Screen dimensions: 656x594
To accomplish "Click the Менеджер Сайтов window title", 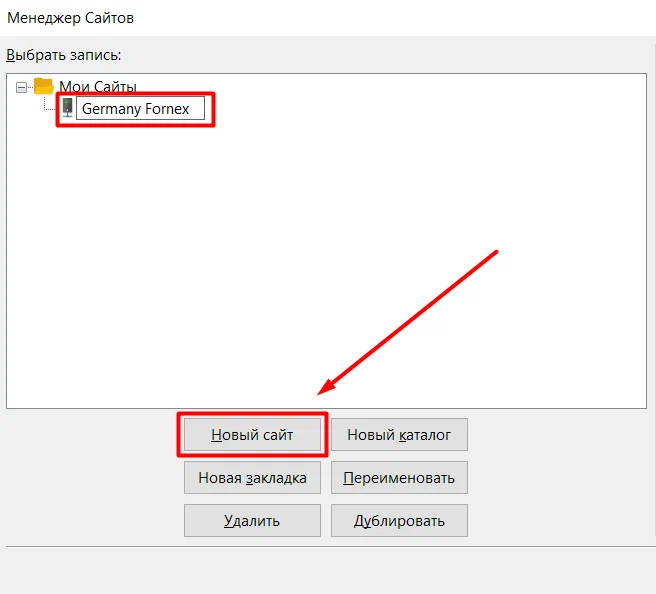I will tap(70, 18).
